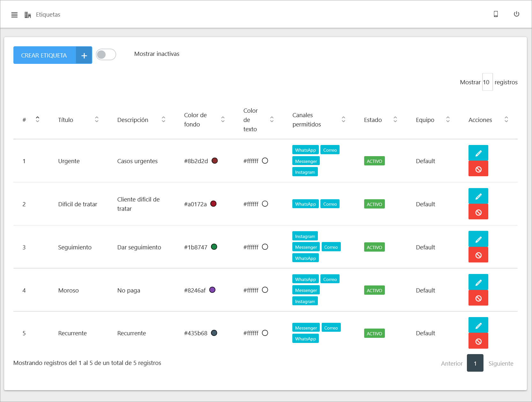Toggle the Mostrar inactivas switch
The height and width of the screenshot is (402, 532).
tap(106, 55)
